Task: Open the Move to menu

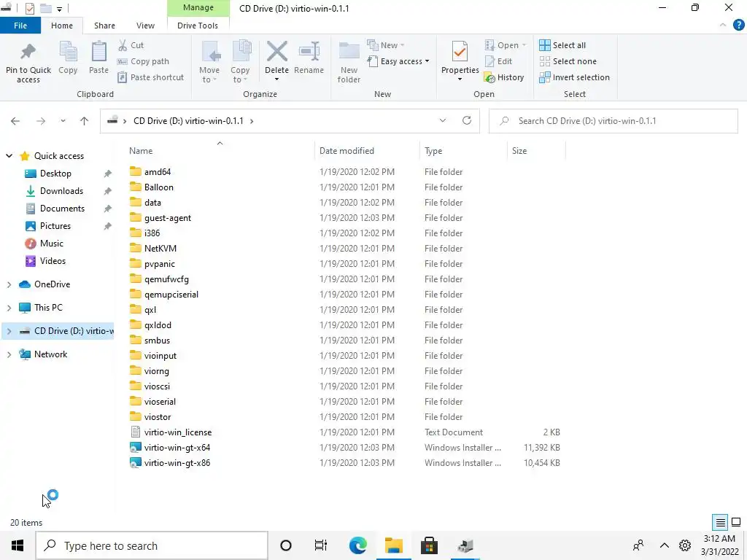Action: click(x=209, y=62)
